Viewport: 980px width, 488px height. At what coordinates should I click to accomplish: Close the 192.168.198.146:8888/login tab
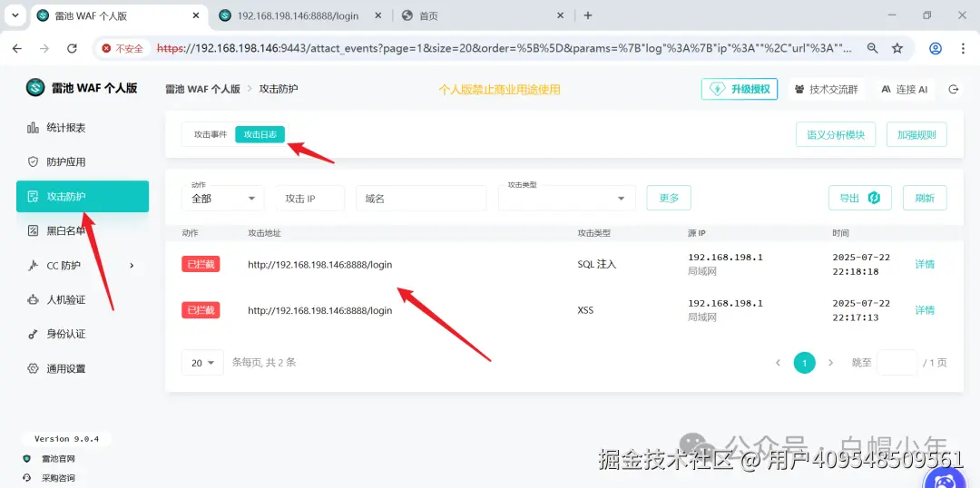377,15
